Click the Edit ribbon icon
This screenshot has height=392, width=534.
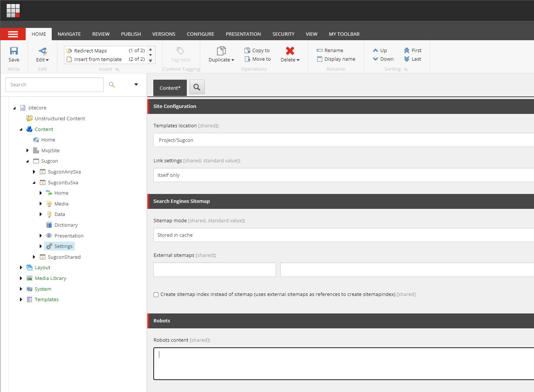[x=43, y=51]
